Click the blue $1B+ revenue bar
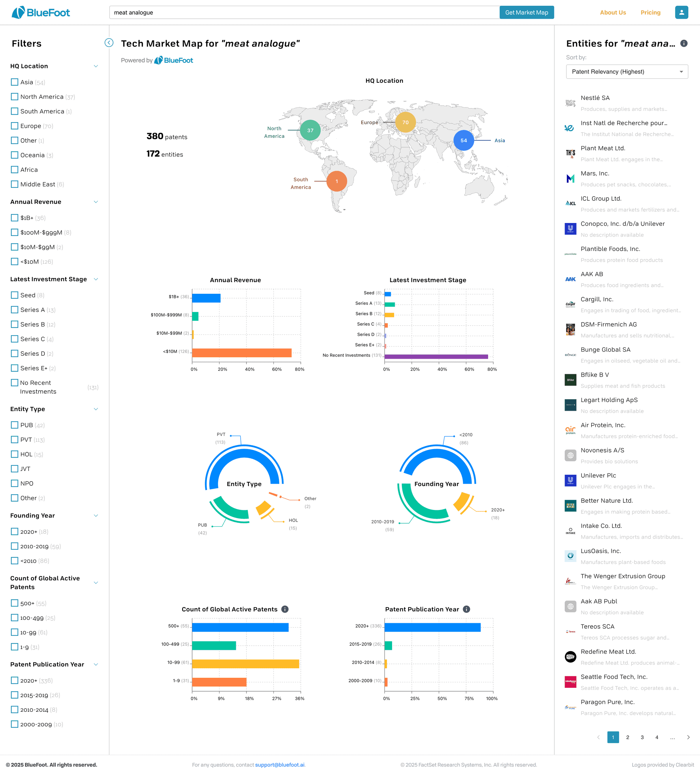The height and width of the screenshot is (774, 700). pos(206,298)
